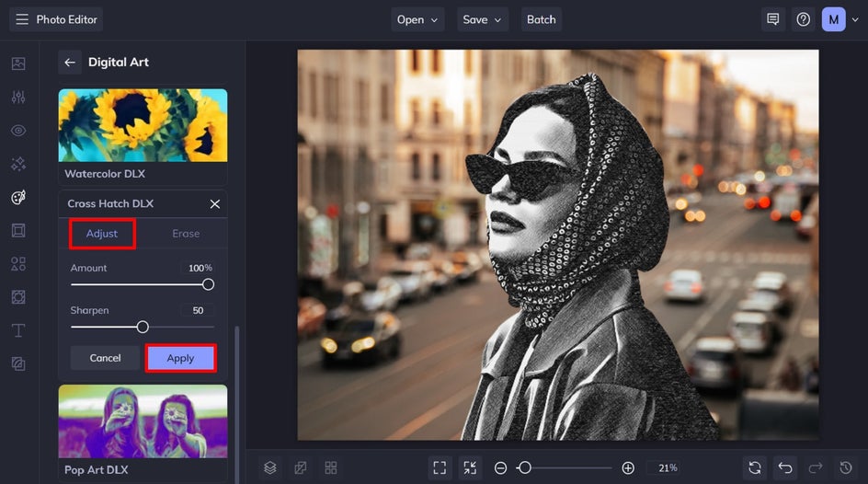This screenshot has height=484, width=868.
Task: Select the fit-to-screen icon
Action: pos(440,467)
